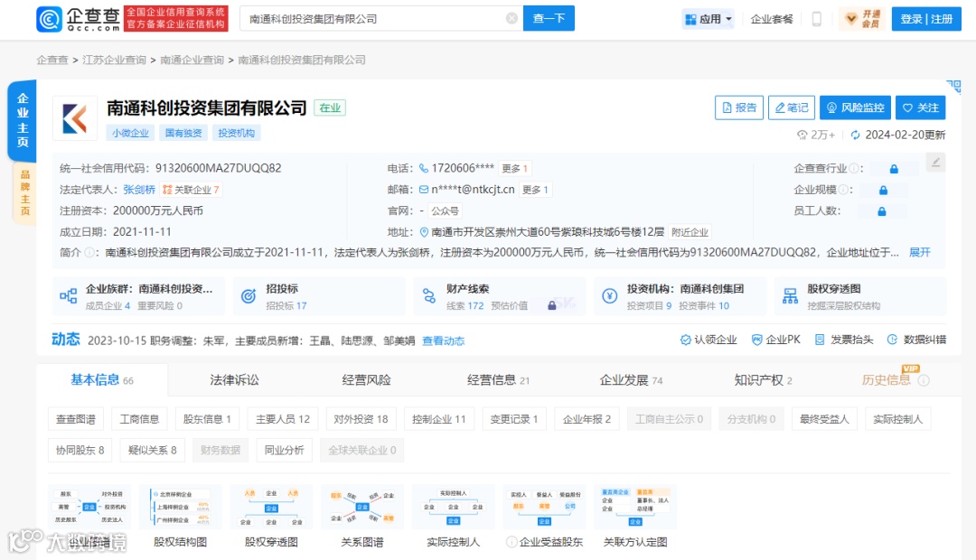Expand 更多 1 phone numbers

(x=515, y=169)
